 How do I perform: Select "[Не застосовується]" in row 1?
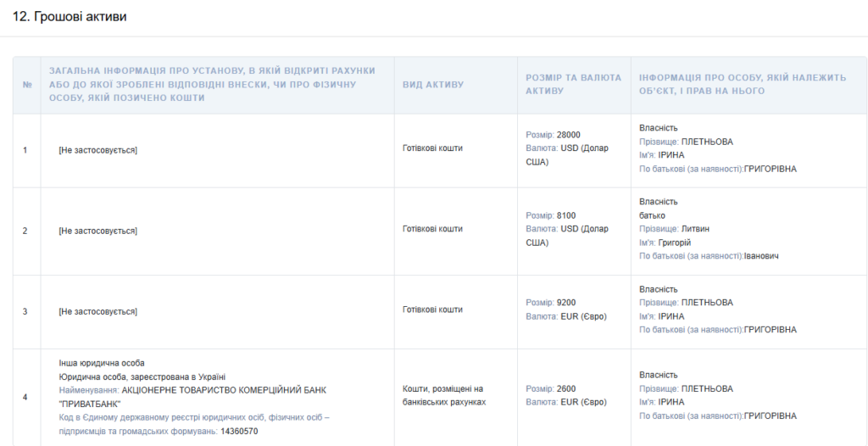97,150
